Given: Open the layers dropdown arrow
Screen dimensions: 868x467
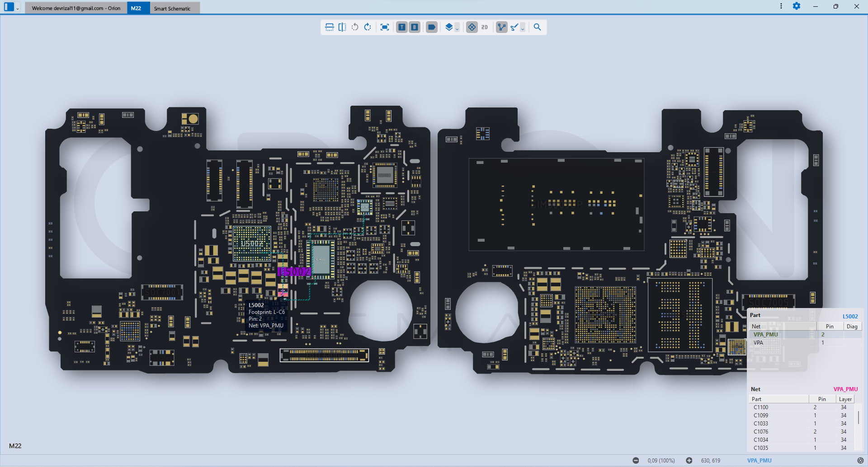Looking at the screenshot, I should click(457, 28).
